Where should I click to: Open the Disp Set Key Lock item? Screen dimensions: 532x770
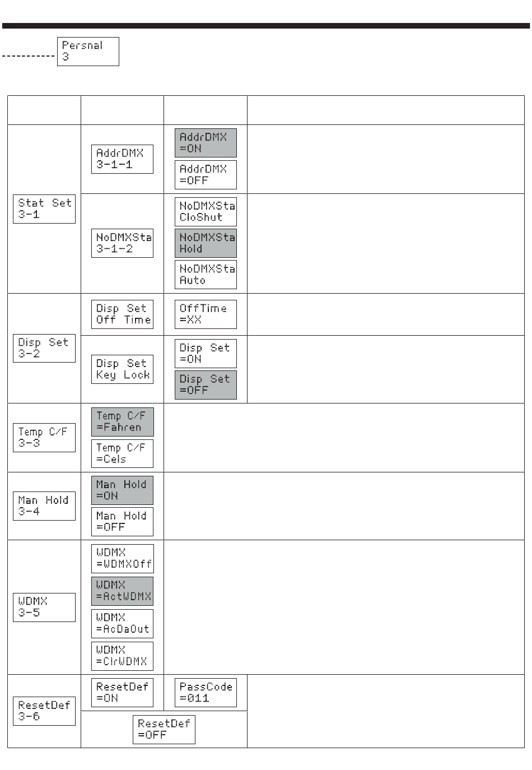tap(122, 369)
